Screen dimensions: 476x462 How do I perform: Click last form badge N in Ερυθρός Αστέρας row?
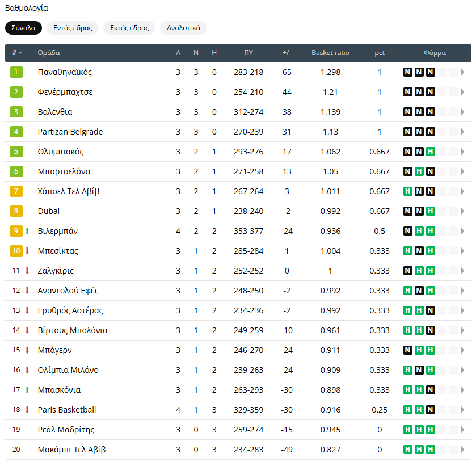click(431, 310)
